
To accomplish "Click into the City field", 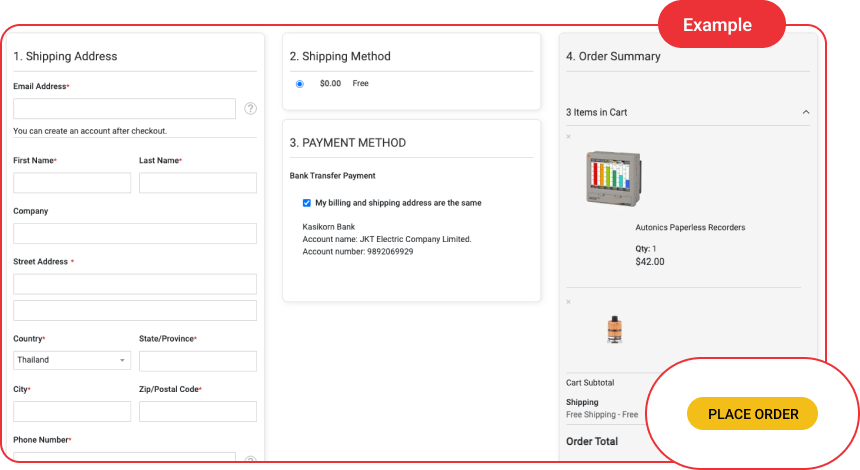I will click(x=72, y=411).
